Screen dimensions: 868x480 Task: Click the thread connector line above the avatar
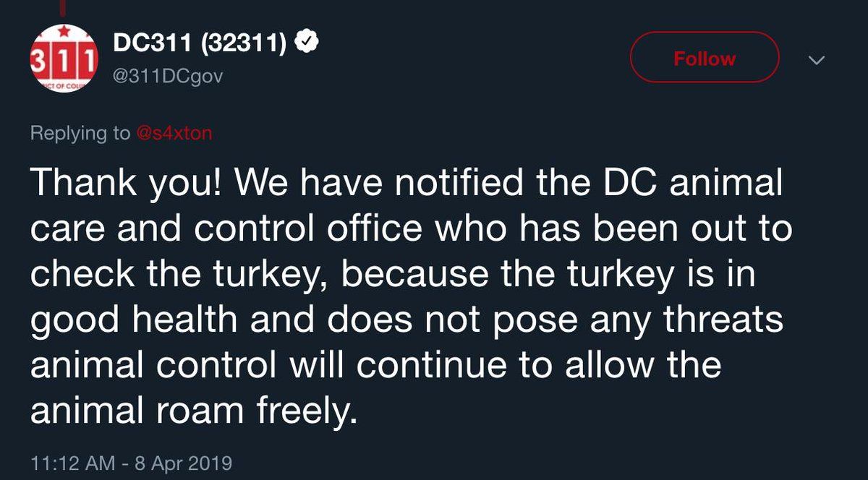62,7
